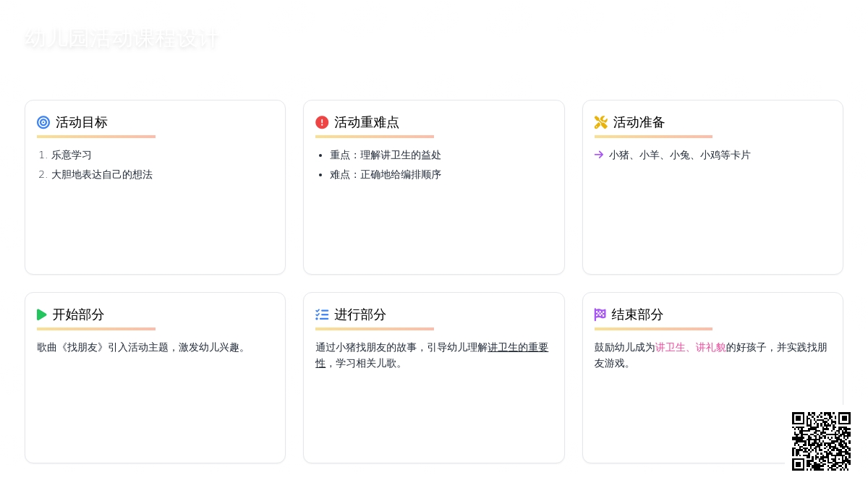
Task: Click the heading 活动重难点
Action: pyautogui.click(x=367, y=122)
